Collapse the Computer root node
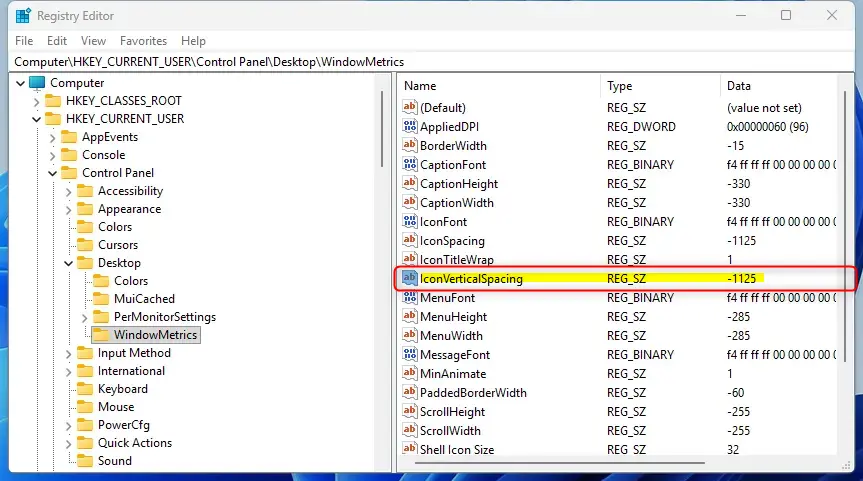Screen dimensions: 863x481 click(20, 83)
